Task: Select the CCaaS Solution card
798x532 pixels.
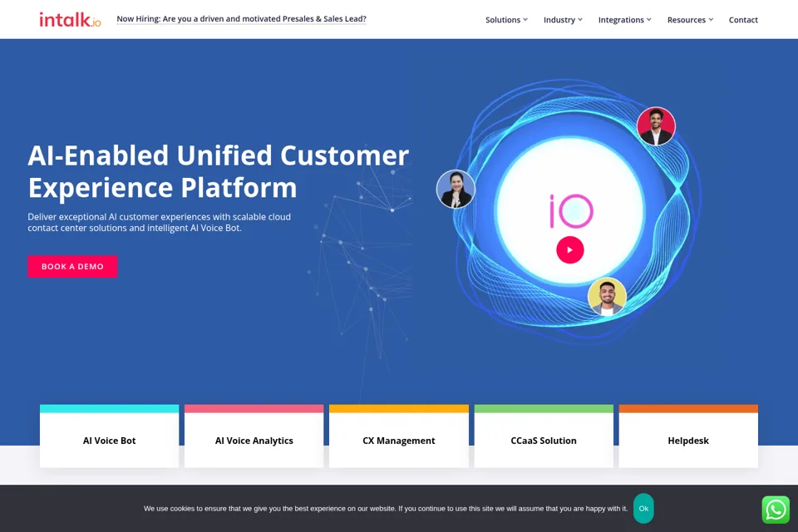Action: coord(544,436)
